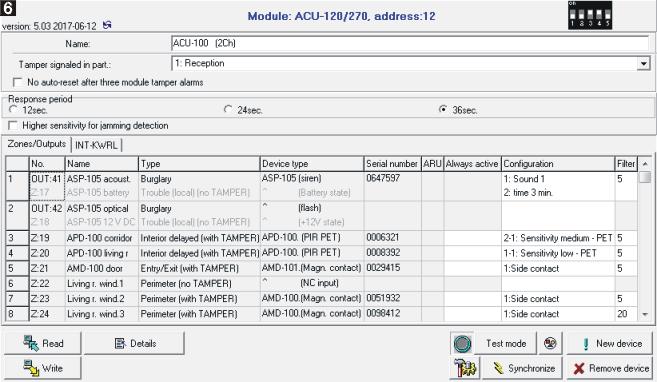Click the DIP switch address image

click(x=590, y=15)
